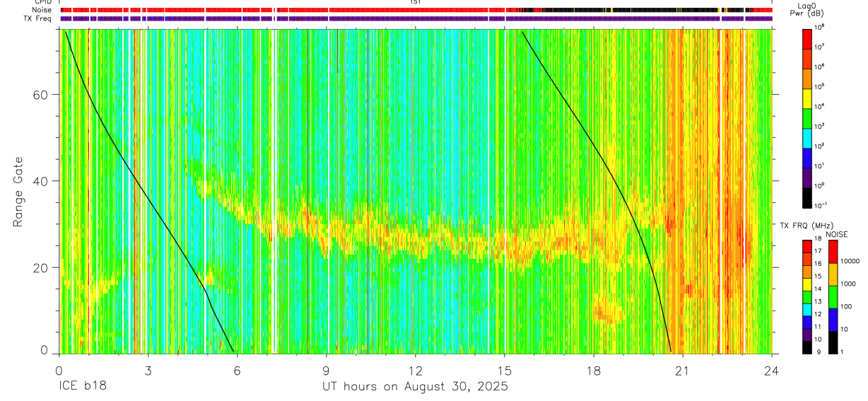Click the red Noise strip above the plot
This screenshot has width=868, height=401.
point(416,11)
